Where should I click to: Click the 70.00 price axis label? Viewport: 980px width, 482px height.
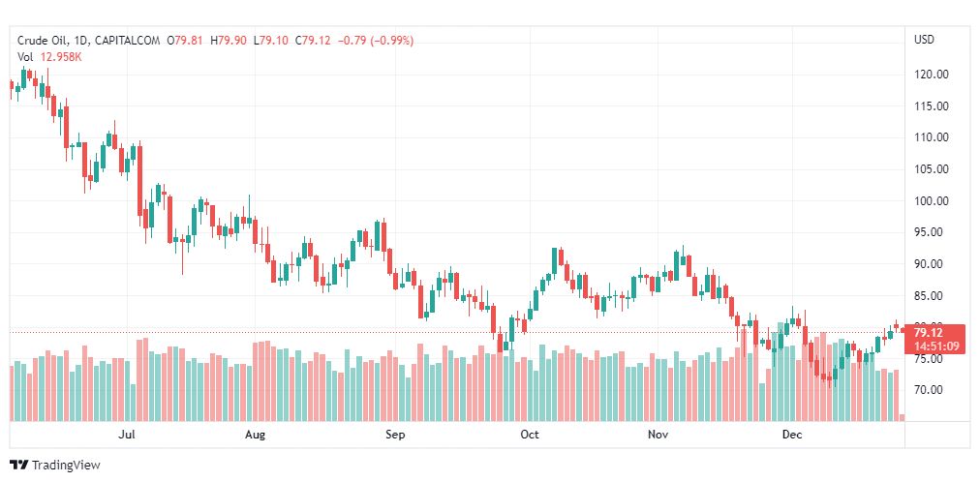click(931, 390)
